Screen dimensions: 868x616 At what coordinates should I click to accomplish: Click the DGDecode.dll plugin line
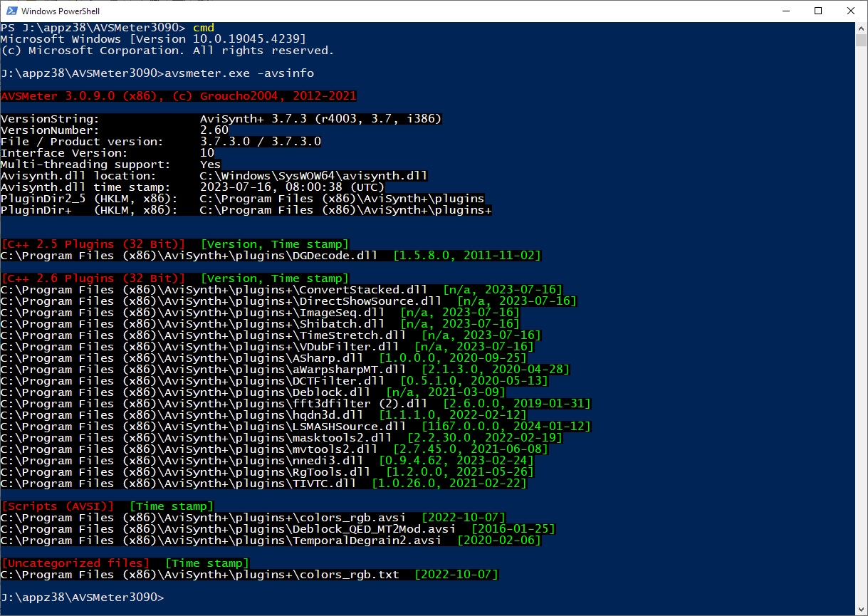tap(271, 256)
